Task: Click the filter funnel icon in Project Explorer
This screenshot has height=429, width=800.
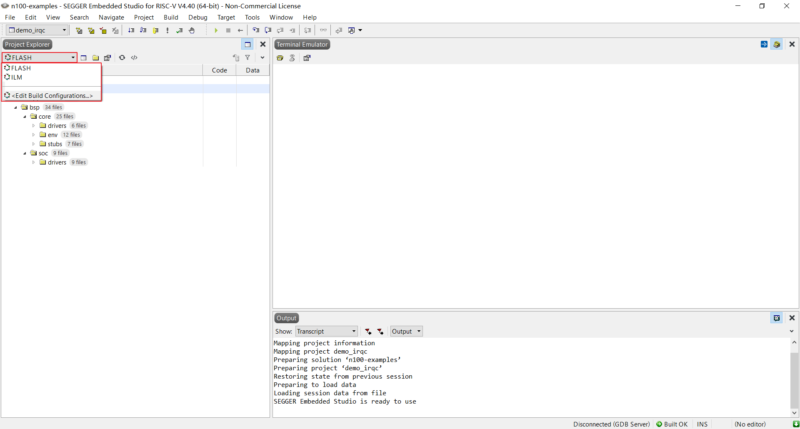Action: (x=247, y=58)
